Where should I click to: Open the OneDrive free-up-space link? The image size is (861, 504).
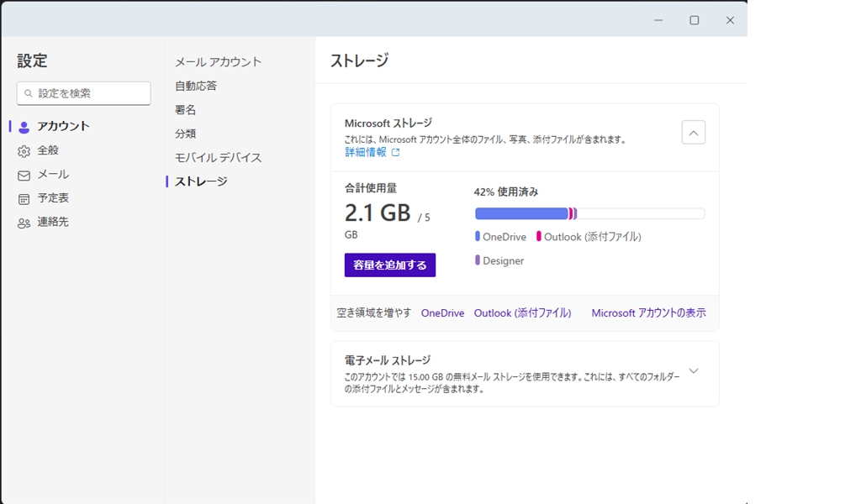click(442, 313)
